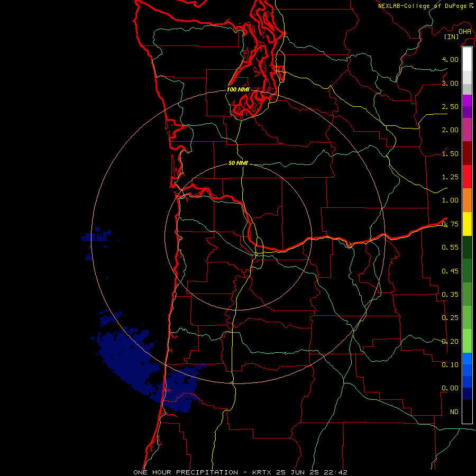Click the 50 NMI range ring label
The image size is (476, 476).
click(x=239, y=163)
